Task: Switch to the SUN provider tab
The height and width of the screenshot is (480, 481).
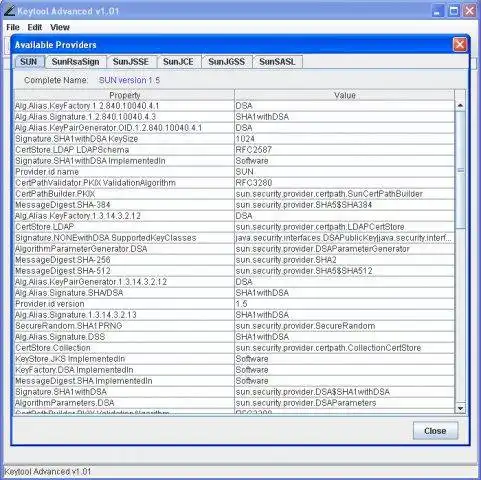Action: click(29, 62)
